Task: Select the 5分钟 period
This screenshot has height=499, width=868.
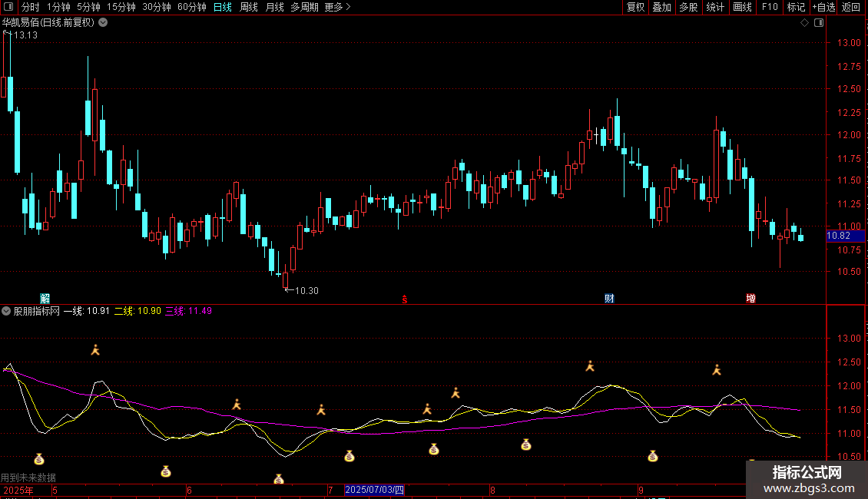Action: pos(88,7)
